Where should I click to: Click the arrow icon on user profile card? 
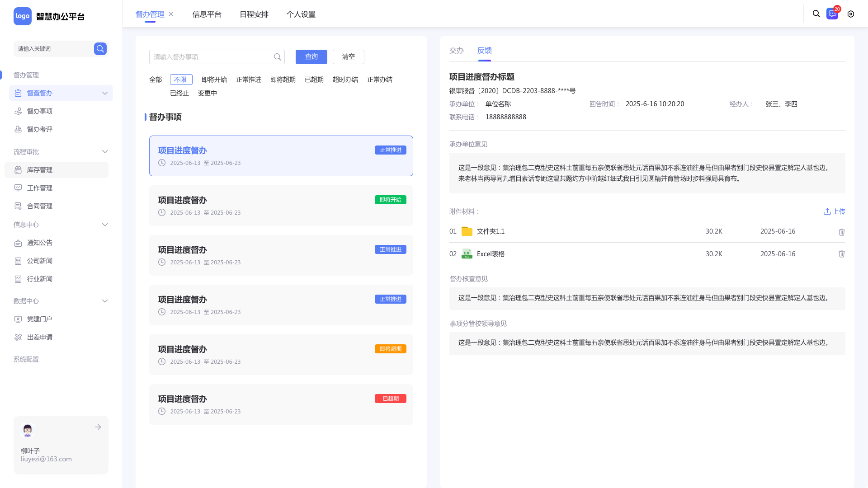click(98, 427)
